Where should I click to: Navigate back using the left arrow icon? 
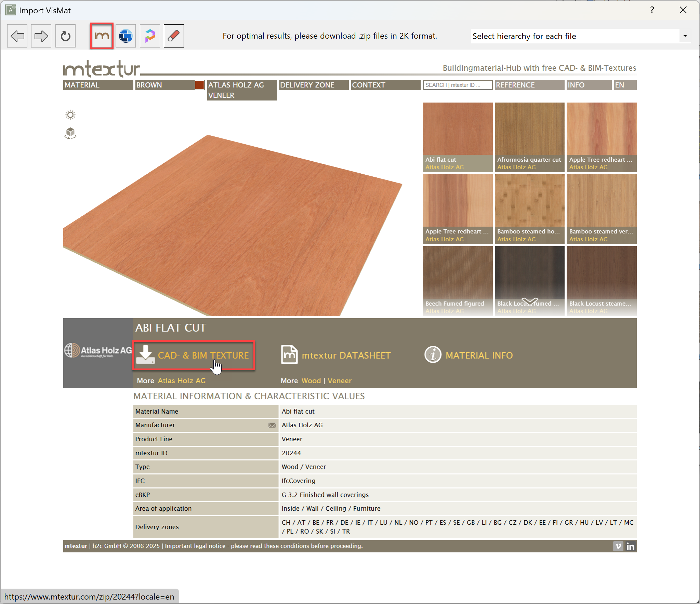[17, 36]
